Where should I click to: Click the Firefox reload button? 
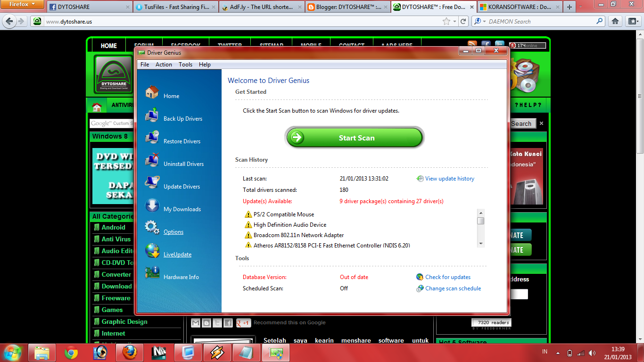click(463, 21)
